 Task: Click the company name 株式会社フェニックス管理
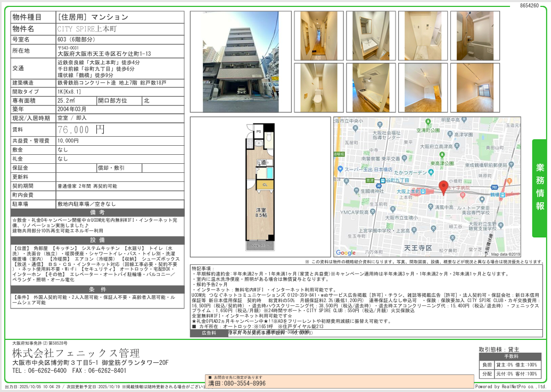pyautogui.click(x=76, y=354)
